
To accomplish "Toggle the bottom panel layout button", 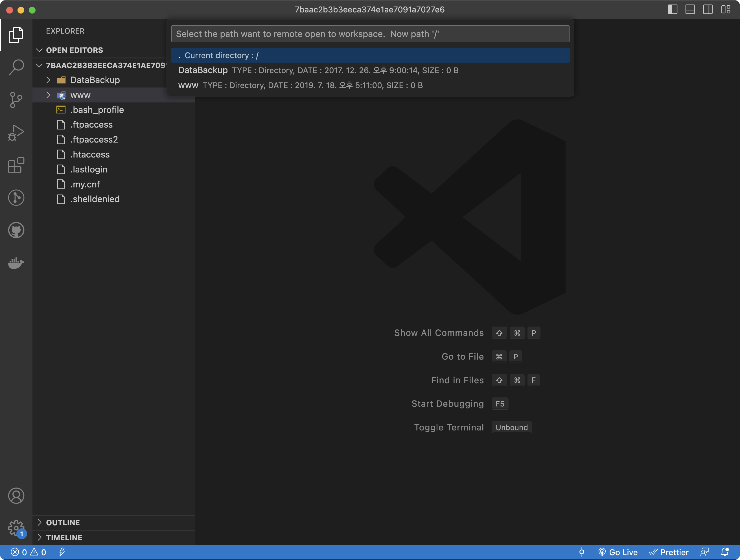I will (x=690, y=9).
